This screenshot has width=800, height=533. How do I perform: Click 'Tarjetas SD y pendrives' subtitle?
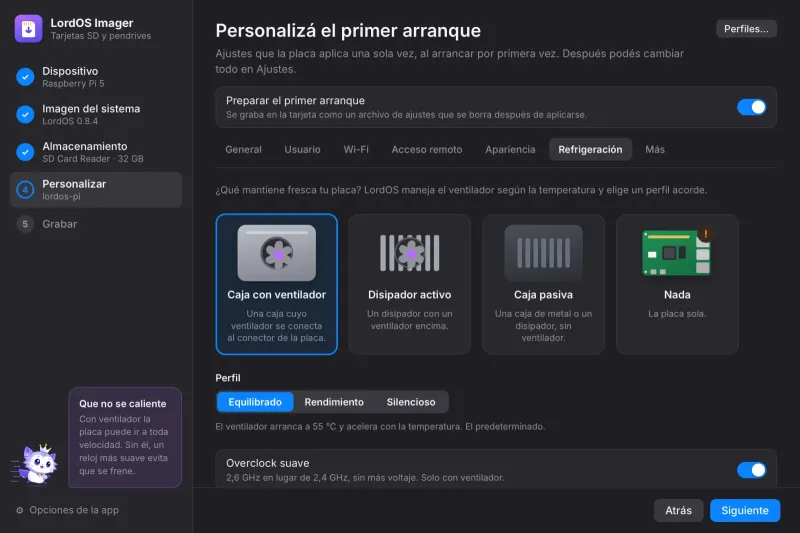point(101,36)
